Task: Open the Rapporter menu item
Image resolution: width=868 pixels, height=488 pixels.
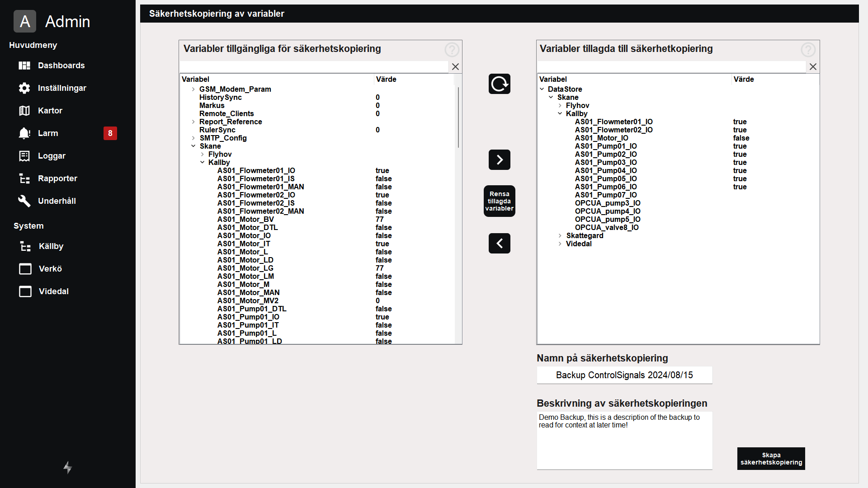Action: [57, 178]
